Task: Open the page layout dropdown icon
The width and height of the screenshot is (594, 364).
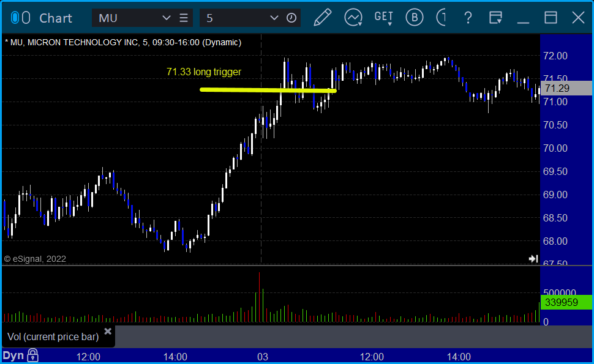Action: [495, 18]
